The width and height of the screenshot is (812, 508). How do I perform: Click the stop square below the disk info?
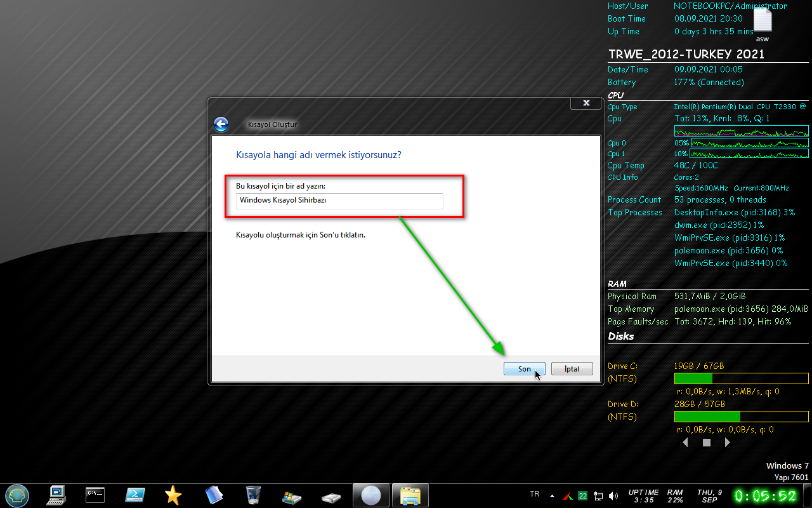pos(707,443)
